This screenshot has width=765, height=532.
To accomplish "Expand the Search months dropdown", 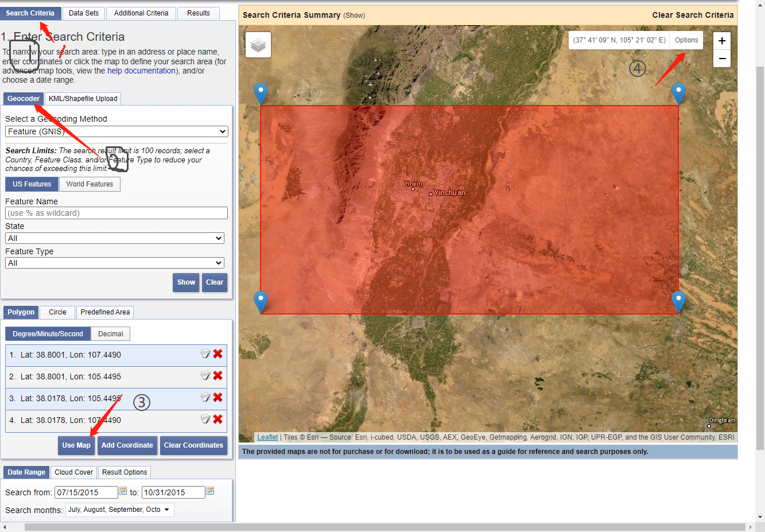I will [119, 509].
